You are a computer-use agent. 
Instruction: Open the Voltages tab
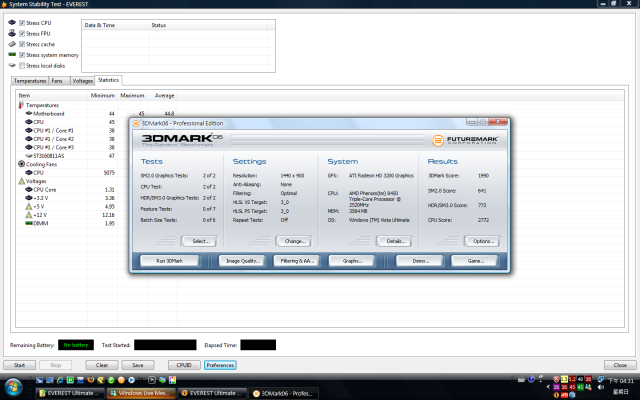[82, 81]
